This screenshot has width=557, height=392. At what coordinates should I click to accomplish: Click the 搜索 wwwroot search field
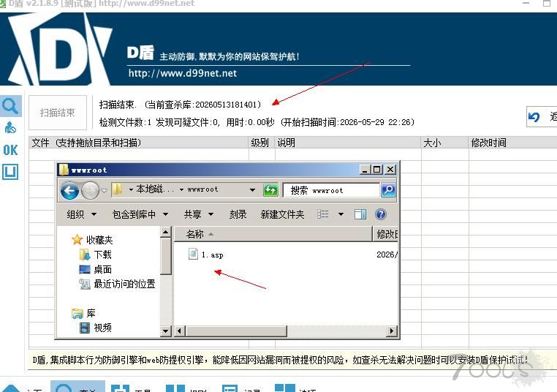coord(331,190)
